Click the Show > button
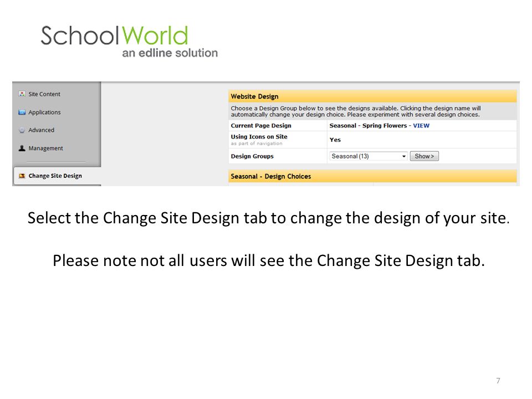This screenshot has height=399, width=532. pos(424,156)
